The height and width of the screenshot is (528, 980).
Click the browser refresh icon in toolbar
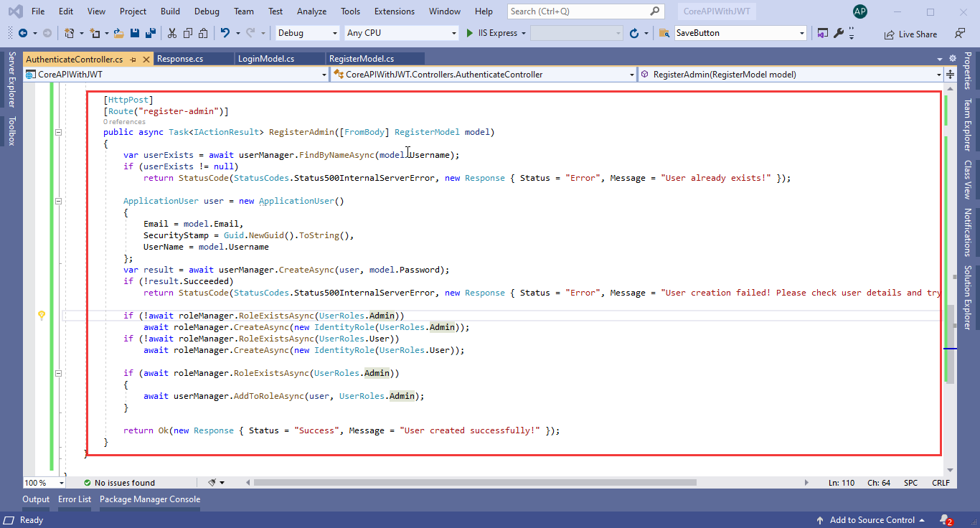pyautogui.click(x=634, y=33)
